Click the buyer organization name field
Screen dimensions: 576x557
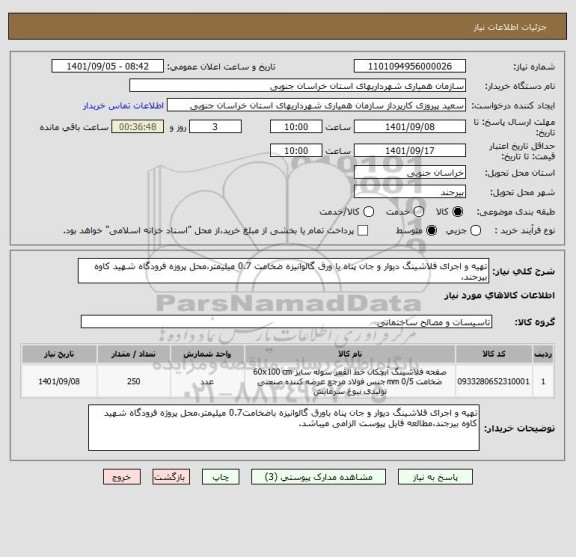click(x=298, y=86)
